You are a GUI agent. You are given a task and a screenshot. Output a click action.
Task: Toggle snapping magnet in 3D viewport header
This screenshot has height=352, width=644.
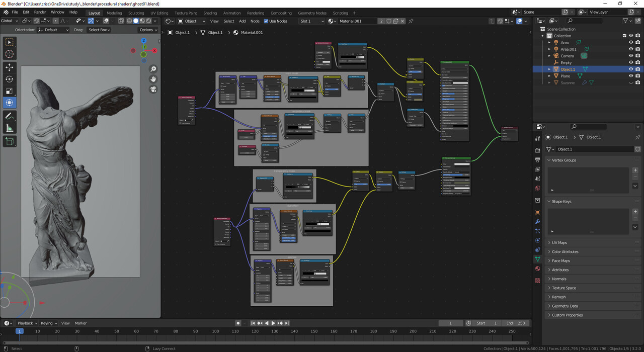pos(36,21)
